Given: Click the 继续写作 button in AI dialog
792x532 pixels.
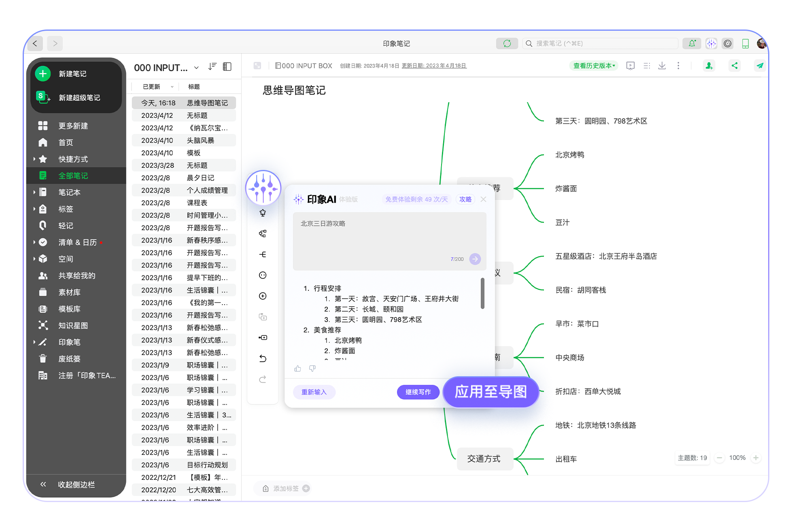Looking at the screenshot, I should click(418, 392).
